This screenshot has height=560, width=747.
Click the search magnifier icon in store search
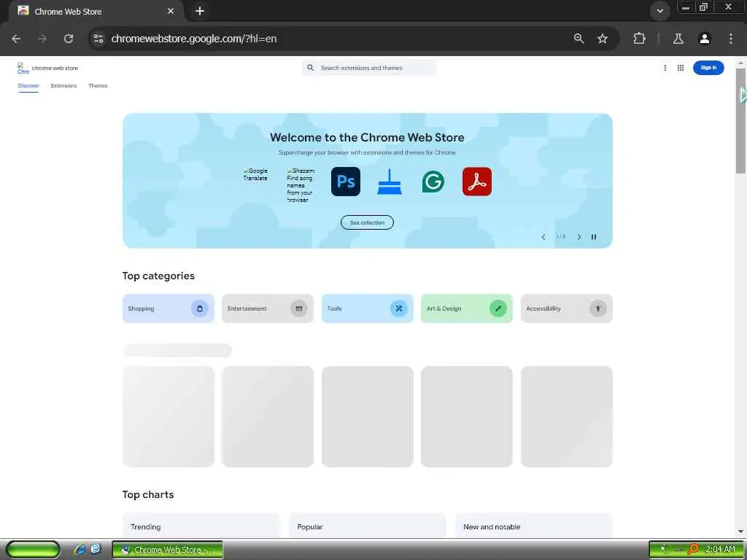[310, 68]
